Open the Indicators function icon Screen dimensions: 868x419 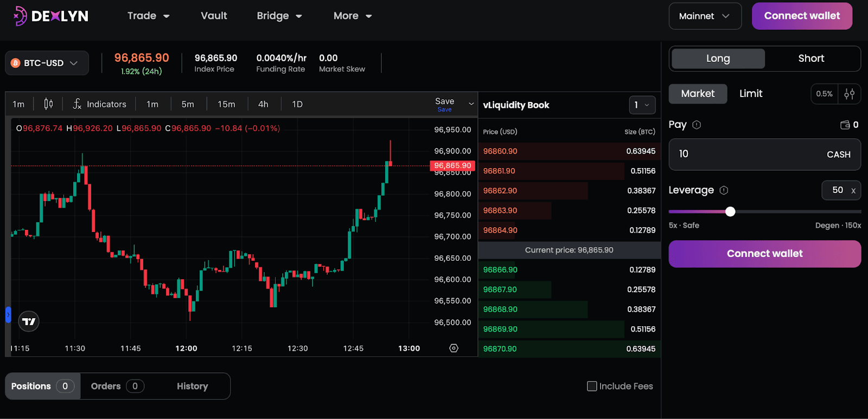(77, 104)
